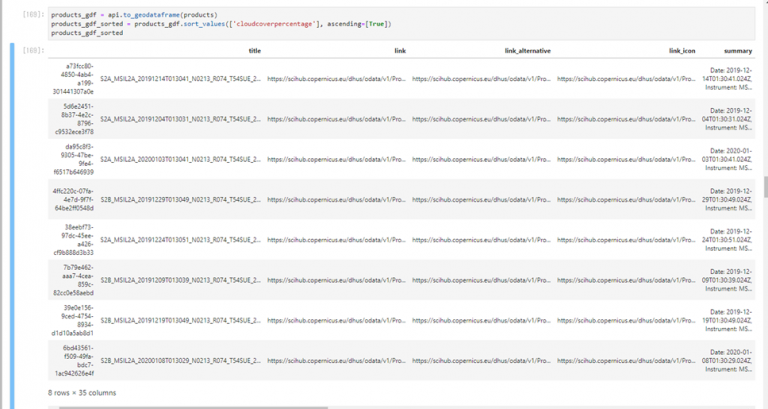Select the 'link_alternative' column header
This screenshot has width=768, height=409.
point(528,50)
